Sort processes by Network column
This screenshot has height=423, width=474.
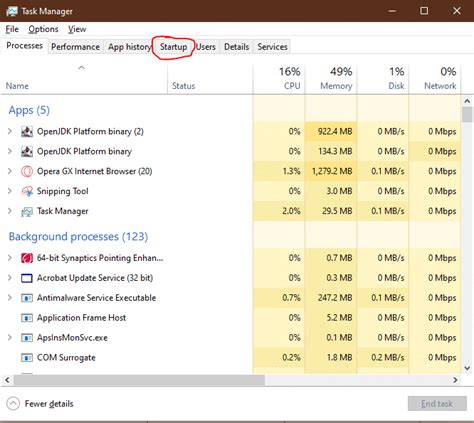pyautogui.click(x=435, y=79)
